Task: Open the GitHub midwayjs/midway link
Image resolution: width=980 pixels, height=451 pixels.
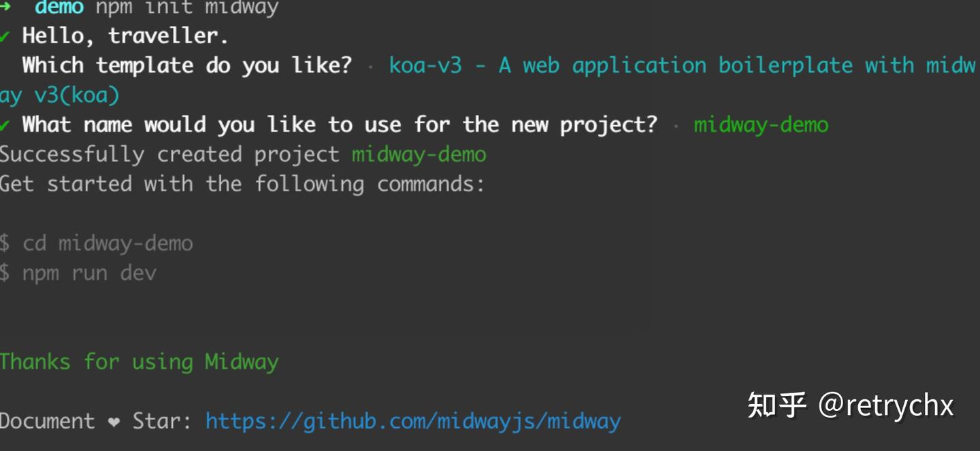Action: pyautogui.click(x=413, y=422)
